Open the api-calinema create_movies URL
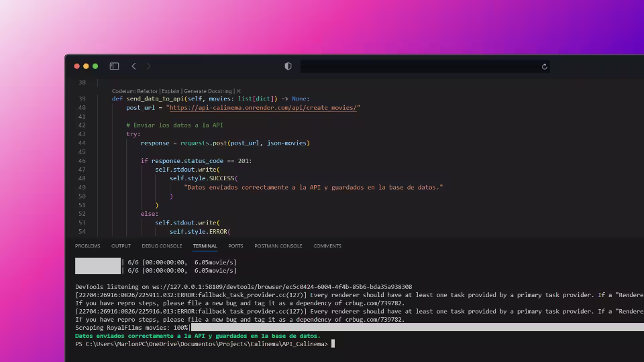 [x=263, y=107]
